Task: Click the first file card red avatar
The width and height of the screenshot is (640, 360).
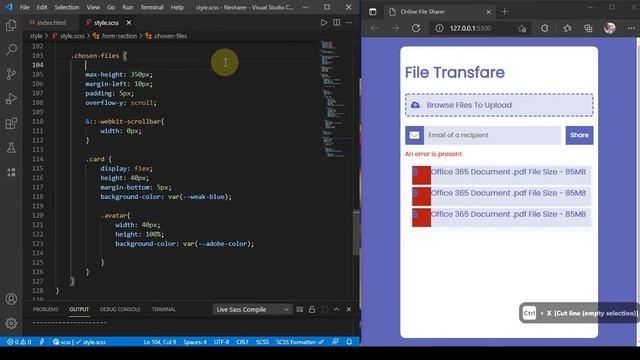Action: click(421, 175)
